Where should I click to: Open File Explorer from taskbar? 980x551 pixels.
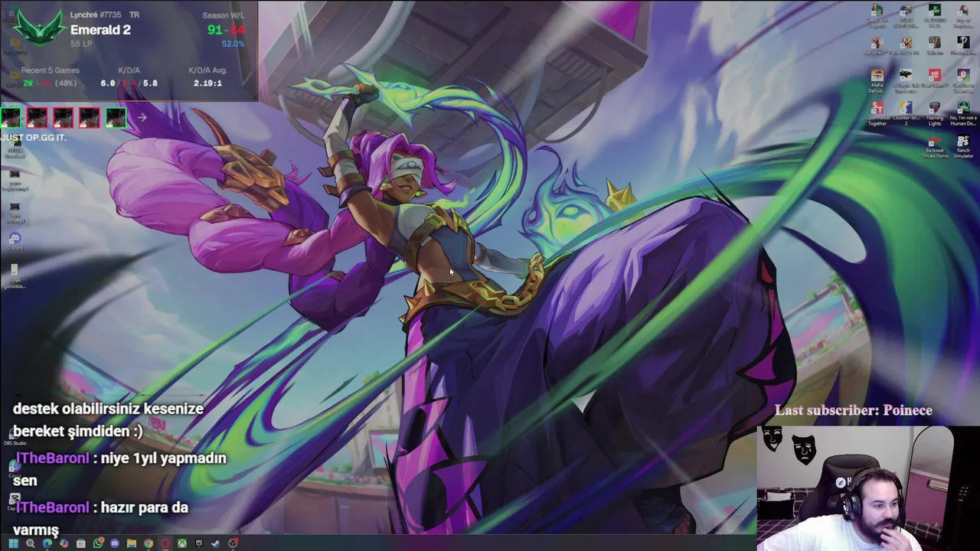click(132, 543)
